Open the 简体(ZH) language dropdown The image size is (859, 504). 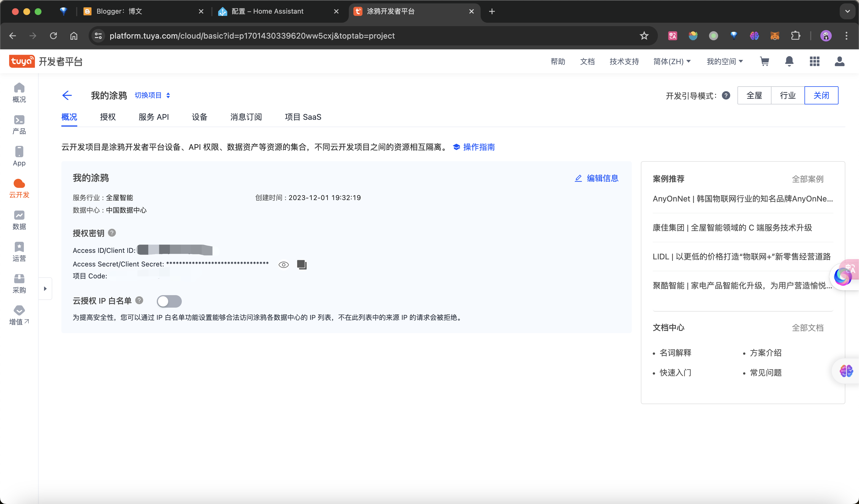click(x=672, y=61)
